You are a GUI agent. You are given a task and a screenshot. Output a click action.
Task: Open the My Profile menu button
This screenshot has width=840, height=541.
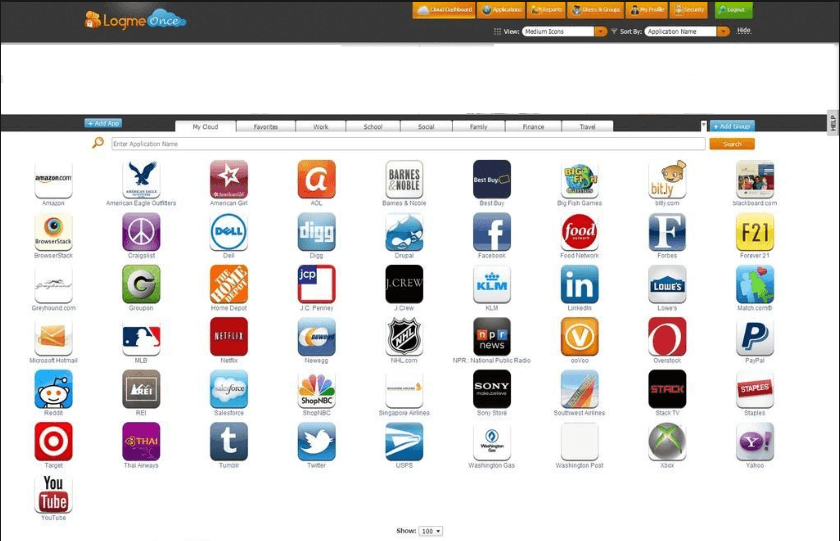tap(647, 10)
